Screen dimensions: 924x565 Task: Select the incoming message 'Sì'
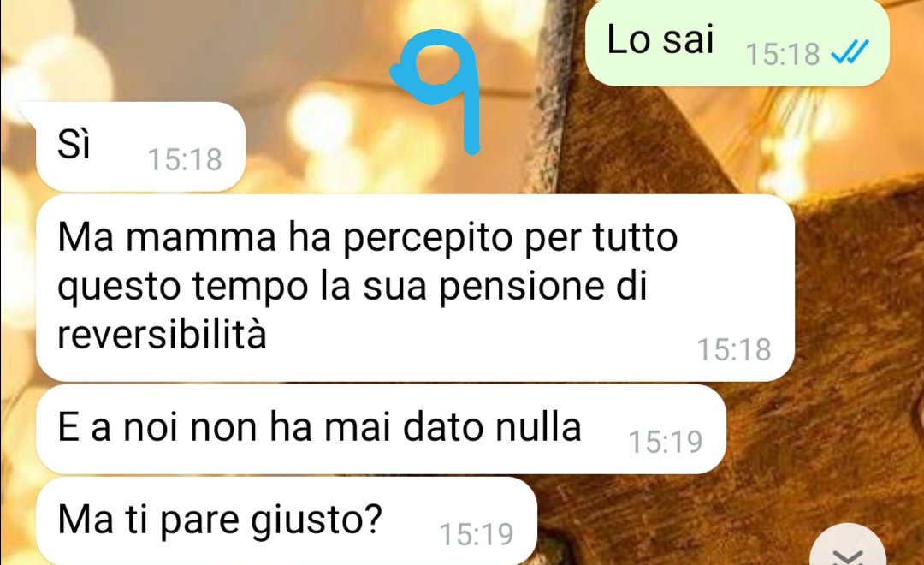click(140, 146)
